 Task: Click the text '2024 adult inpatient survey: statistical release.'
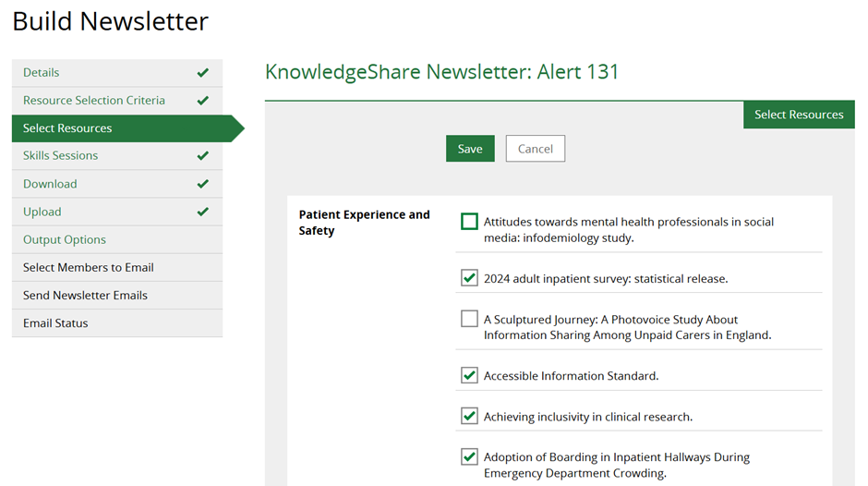[606, 279]
